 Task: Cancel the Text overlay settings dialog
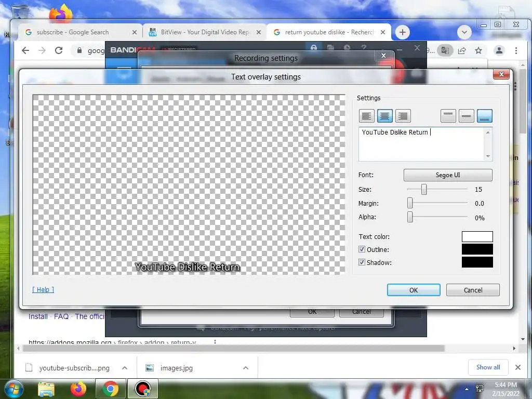click(x=473, y=290)
